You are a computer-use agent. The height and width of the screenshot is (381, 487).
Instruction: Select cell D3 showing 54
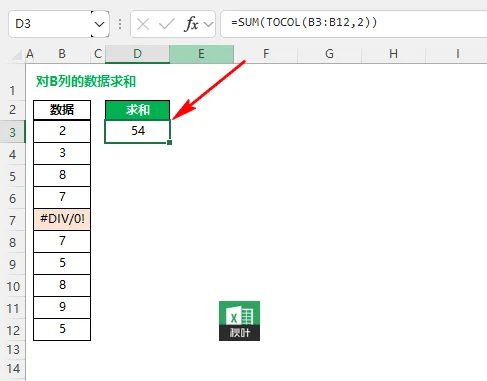point(137,131)
